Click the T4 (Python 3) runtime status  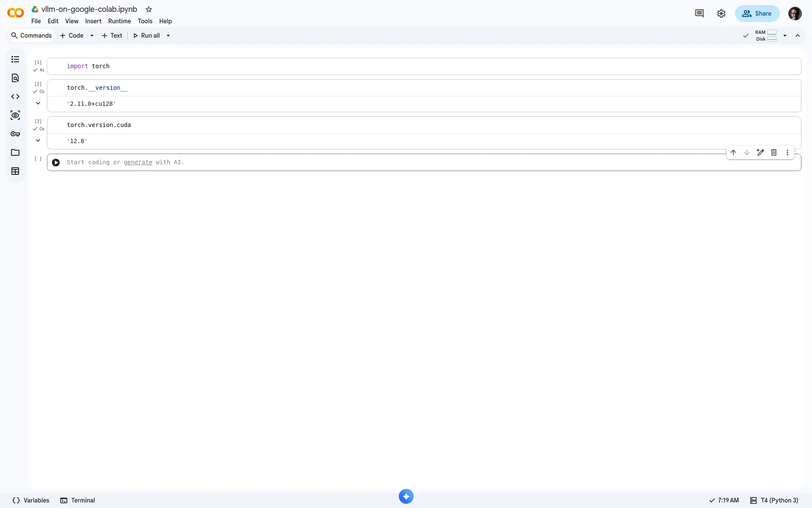pos(774,500)
